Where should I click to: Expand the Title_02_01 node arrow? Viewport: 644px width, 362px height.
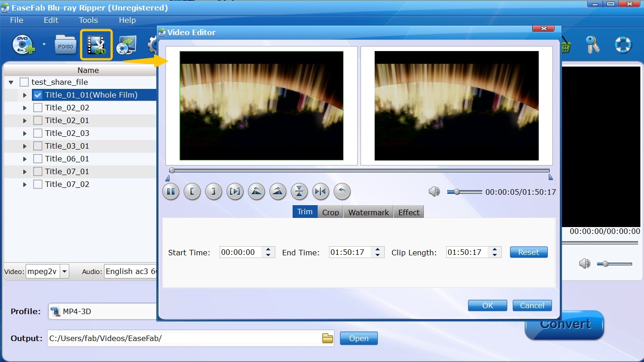pos(25,121)
